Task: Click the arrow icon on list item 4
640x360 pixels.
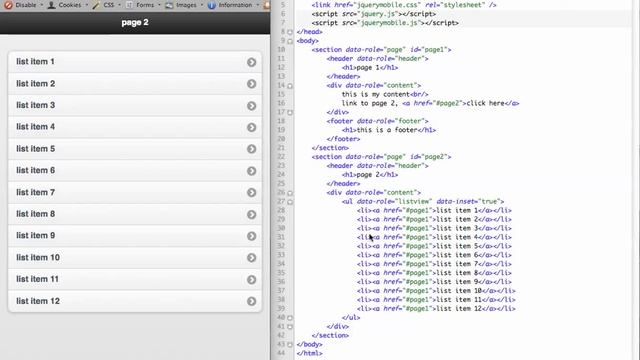Action: point(251,127)
